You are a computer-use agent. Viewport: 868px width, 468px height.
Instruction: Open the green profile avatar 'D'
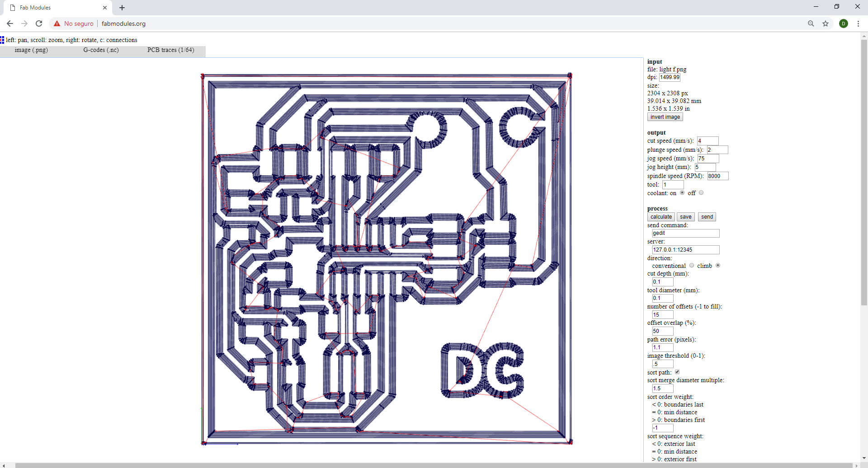[844, 23]
